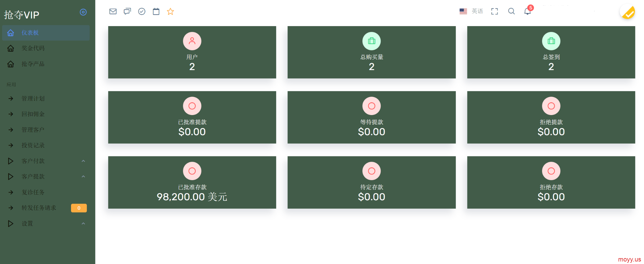Screen dimensions: 644x264
Task: Open the calendar icon
Action: point(156,12)
